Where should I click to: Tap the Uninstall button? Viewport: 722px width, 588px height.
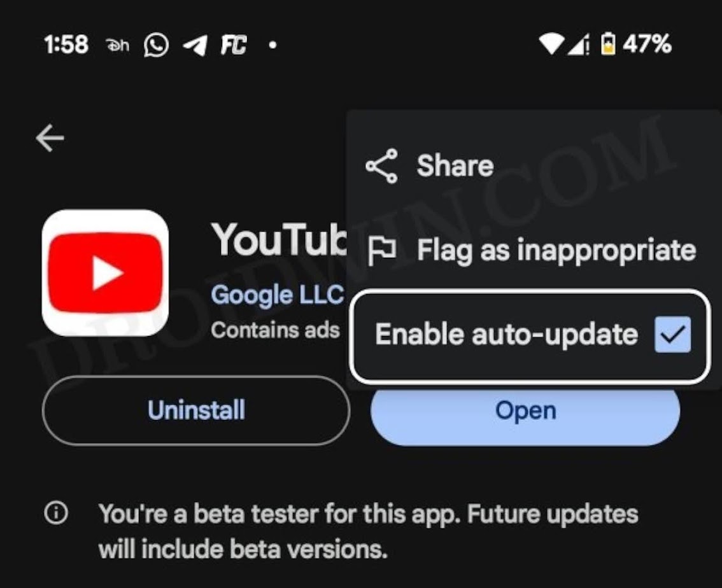point(196,410)
